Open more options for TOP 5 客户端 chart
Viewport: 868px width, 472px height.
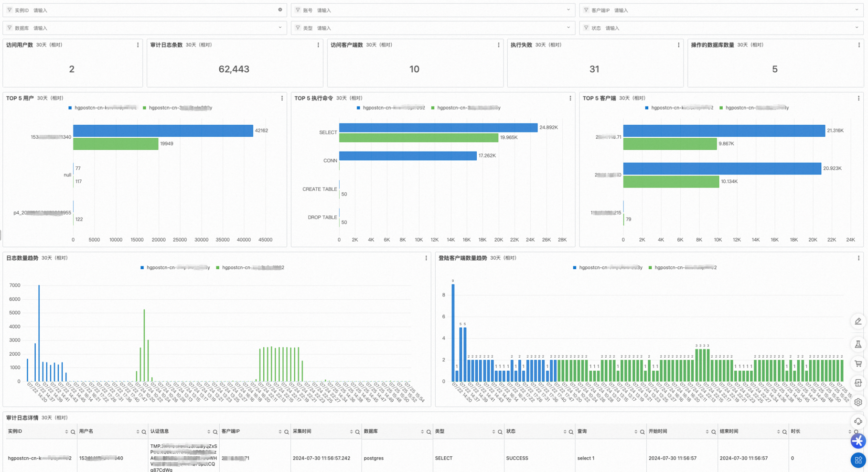[859, 98]
